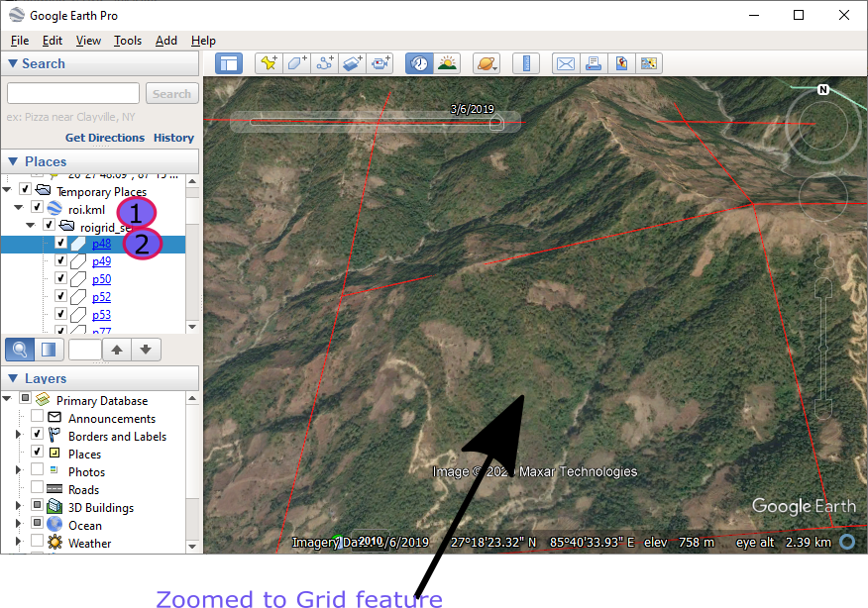Expand the Weather layer tree node
This screenshot has width=868, height=608.
pyautogui.click(x=18, y=544)
